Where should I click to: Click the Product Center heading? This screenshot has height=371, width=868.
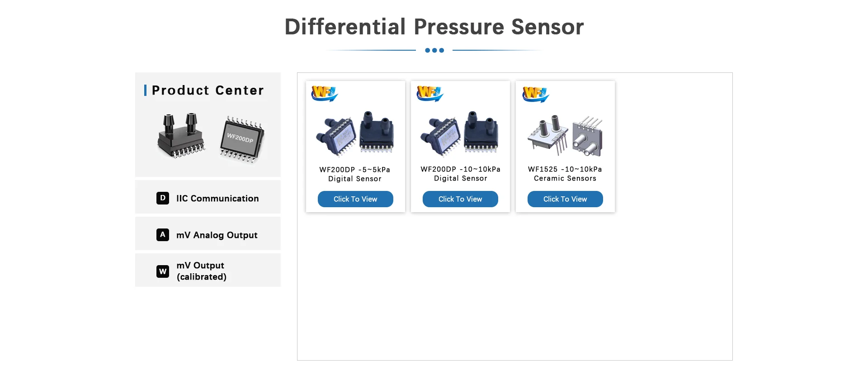(x=208, y=90)
